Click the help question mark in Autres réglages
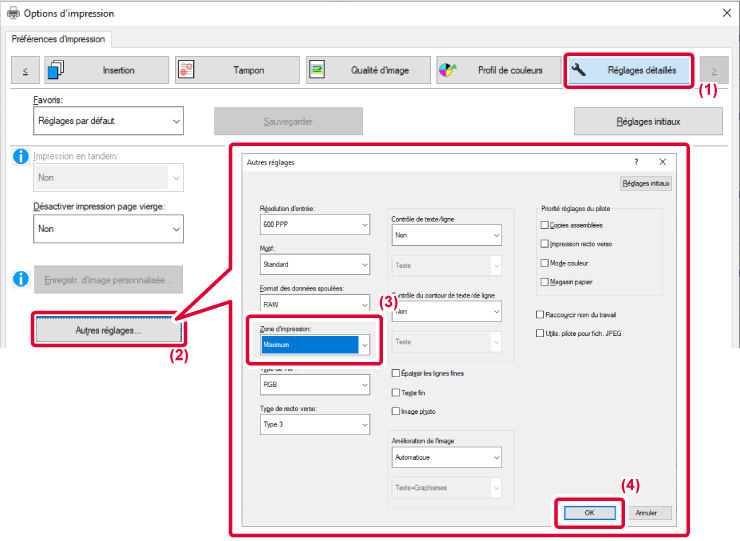Viewport: 740px width, 541px height. click(636, 161)
